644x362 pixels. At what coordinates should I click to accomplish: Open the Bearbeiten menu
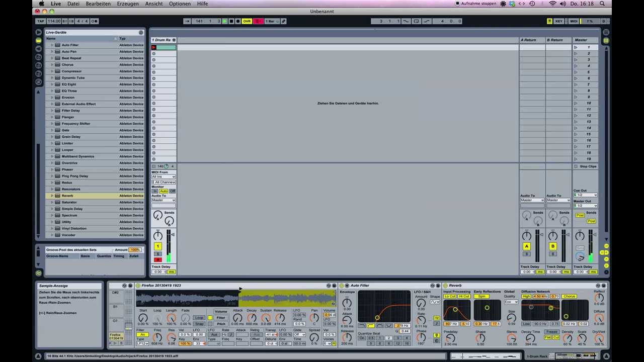pyautogui.click(x=98, y=4)
